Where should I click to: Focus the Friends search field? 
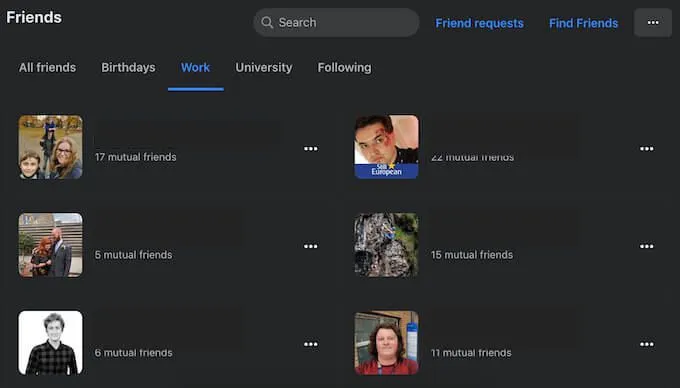[x=336, y=23]
